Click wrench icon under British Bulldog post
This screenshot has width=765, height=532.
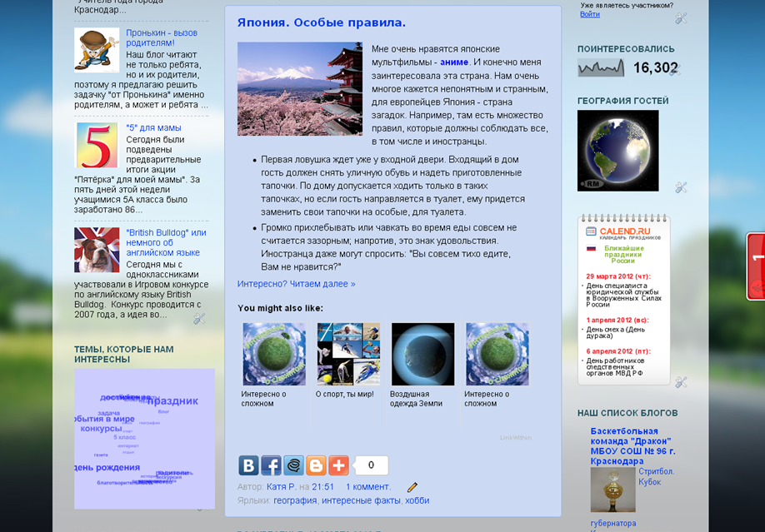point(199,318)
